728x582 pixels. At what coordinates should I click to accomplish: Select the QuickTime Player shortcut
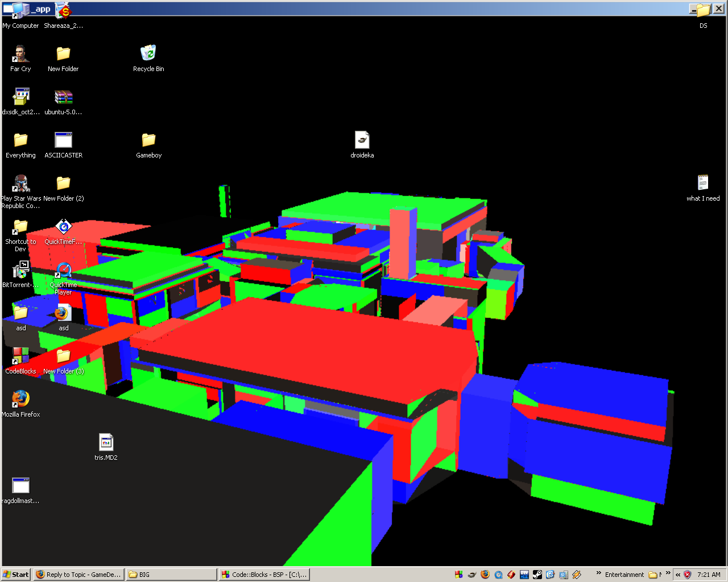[63, 277]
